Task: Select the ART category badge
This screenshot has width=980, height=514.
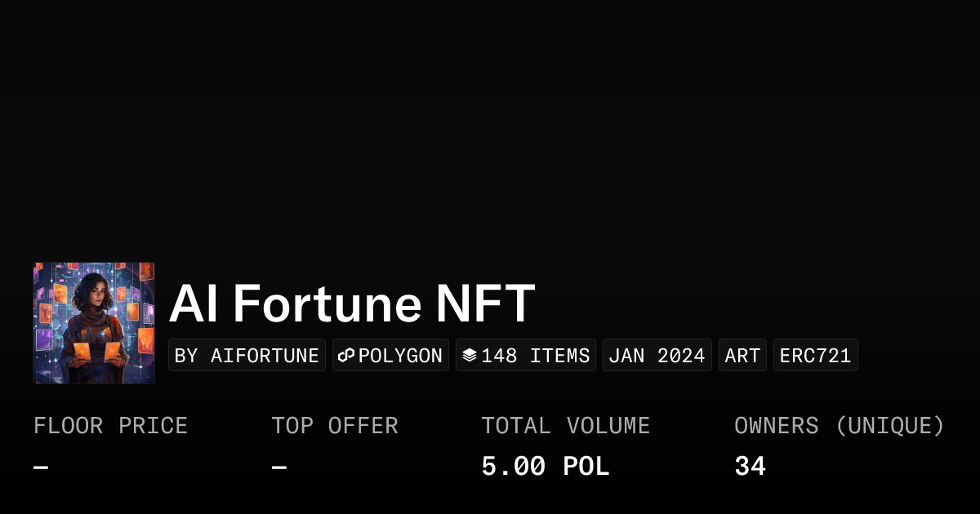Action: pyautogui.click(x=742, y=356)
